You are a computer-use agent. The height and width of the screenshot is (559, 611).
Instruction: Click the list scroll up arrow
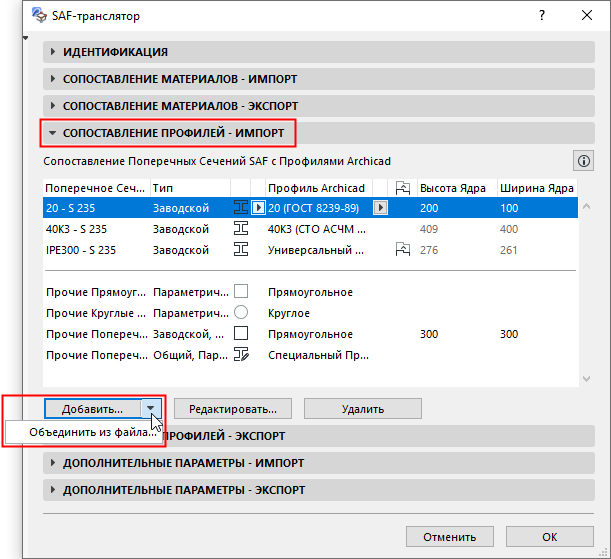[x=586, y=206]
